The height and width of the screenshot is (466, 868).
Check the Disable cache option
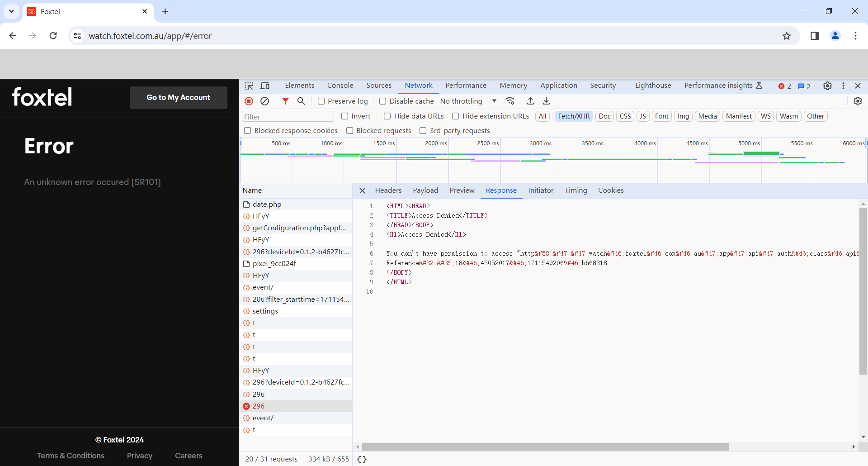tap(383, 101)
